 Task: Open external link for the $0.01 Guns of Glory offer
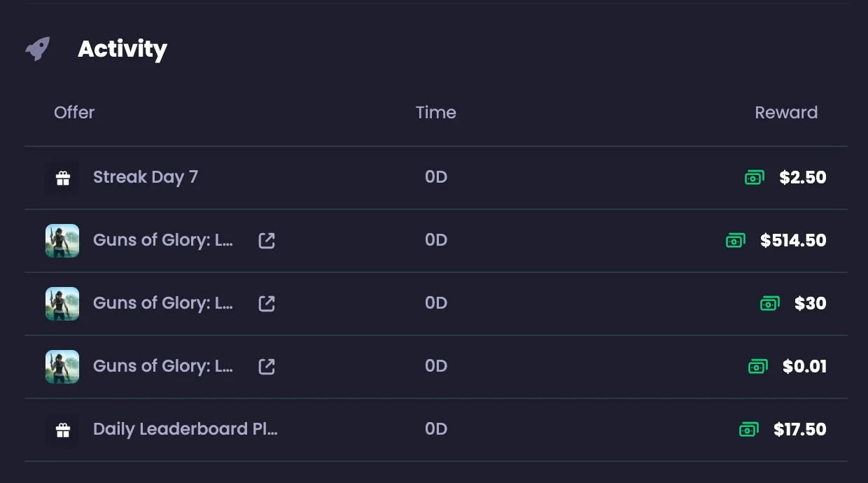click(x=267, y=367)
